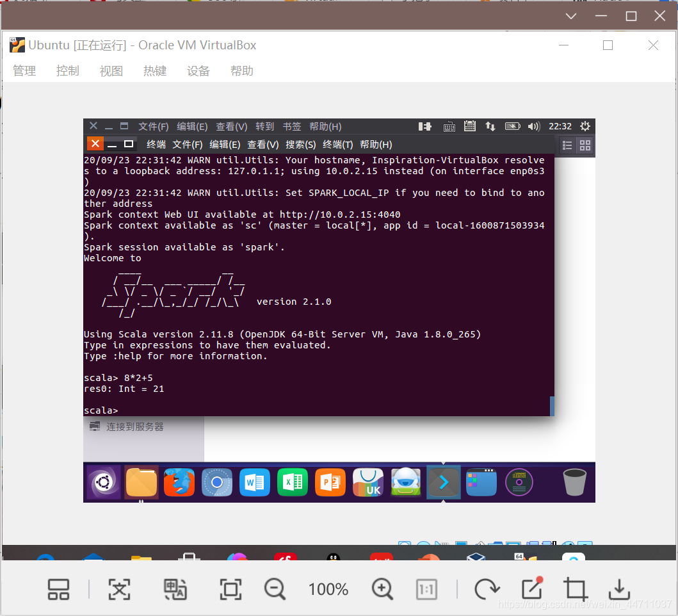Image resolution: width=678 pixels, height=616 pixels.
Task: Open the Files folder in dock
Action: pos(141,482)
